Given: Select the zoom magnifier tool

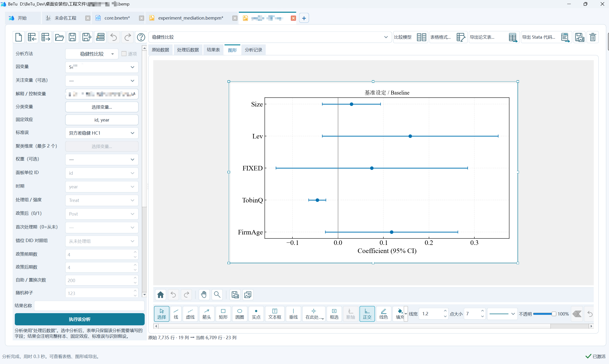Looking at the screenshot, I should [217, 295].
